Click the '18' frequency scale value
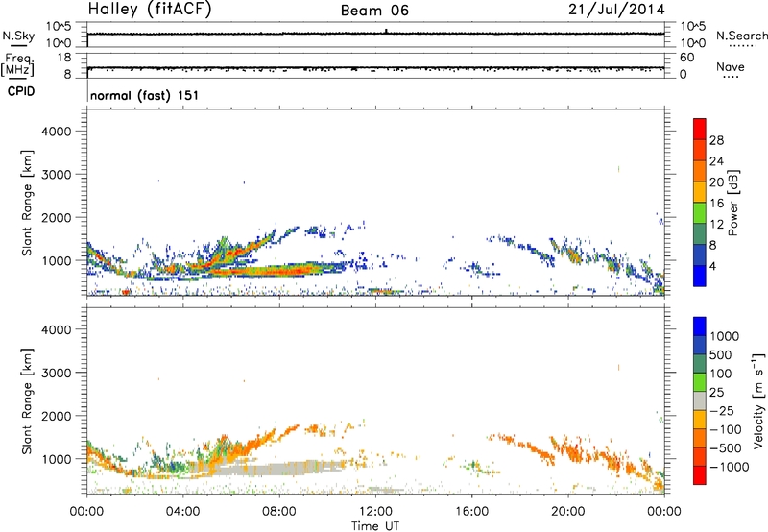 pyautogui.click(x=63, y=58)
